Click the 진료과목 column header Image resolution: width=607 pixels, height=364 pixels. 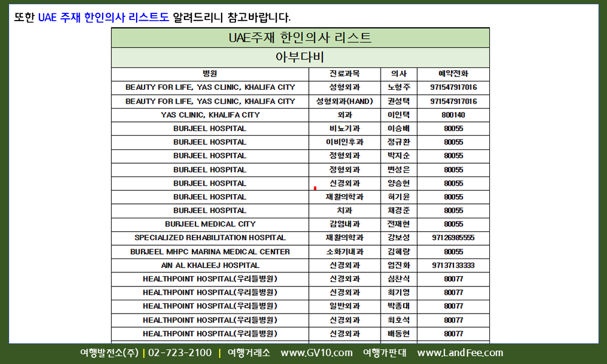pos(344,74)
